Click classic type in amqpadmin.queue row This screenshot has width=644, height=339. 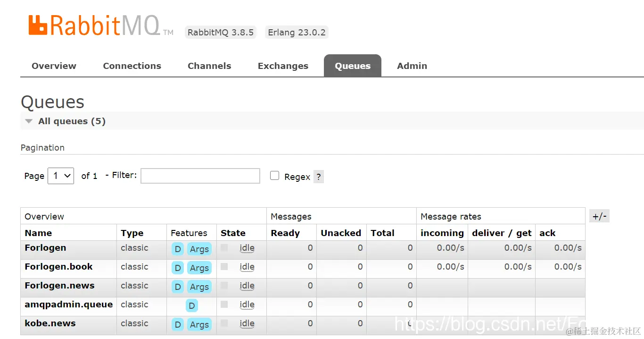click(x=134, y=305)
